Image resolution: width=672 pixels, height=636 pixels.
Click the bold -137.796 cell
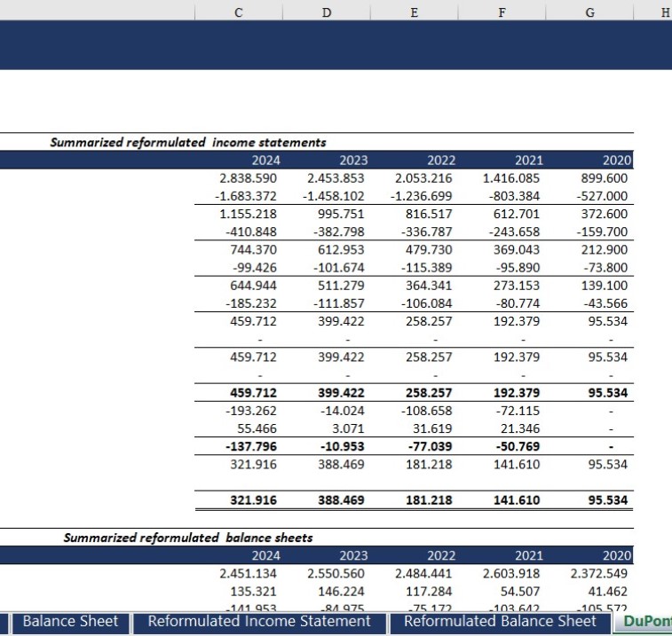click(x=249, y=446)
